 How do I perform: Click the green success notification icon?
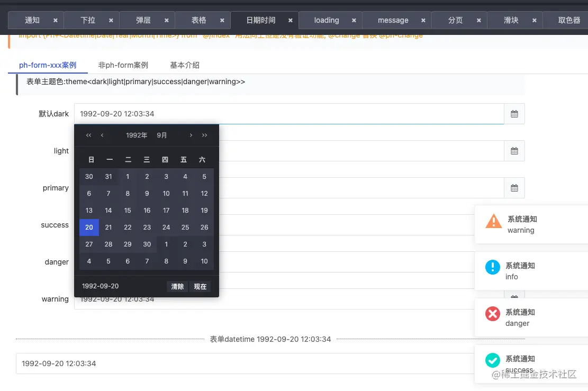(493, 360)
